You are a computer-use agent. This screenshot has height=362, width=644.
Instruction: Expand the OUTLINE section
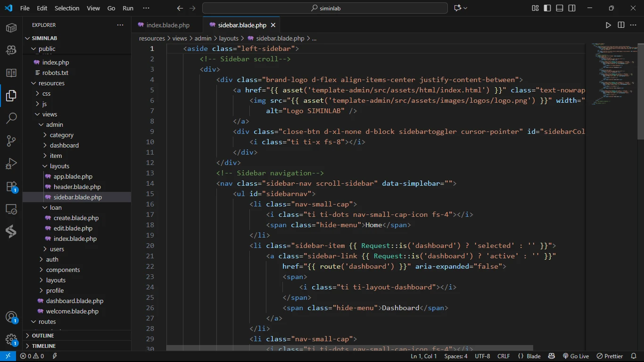point(43,336)
